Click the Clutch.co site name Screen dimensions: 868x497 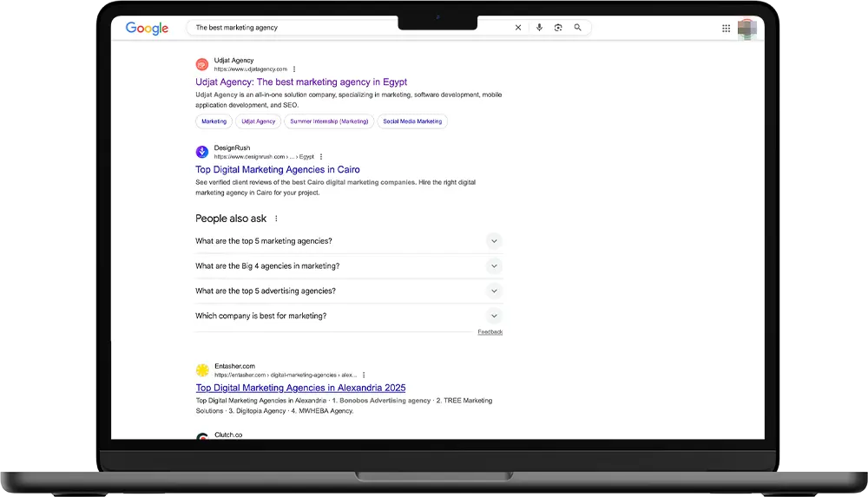(x=228, y=435)
